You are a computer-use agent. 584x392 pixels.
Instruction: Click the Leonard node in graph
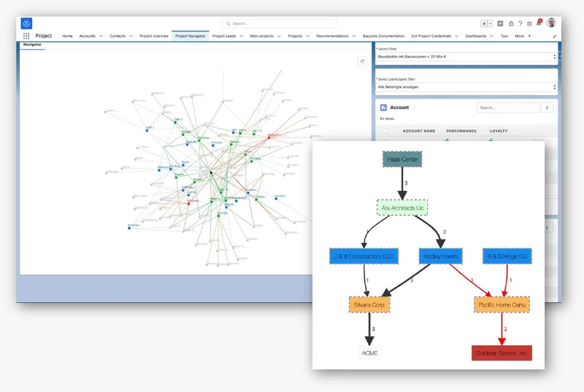(x=276, y=199)
